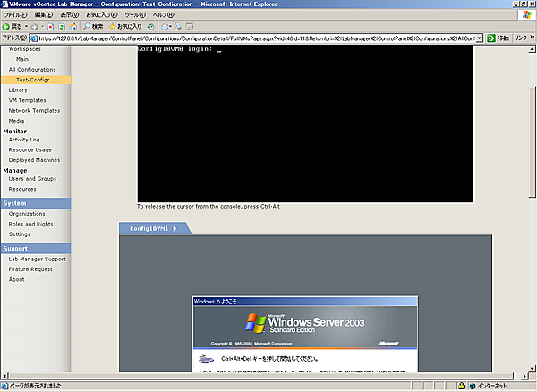Open the Main workspace link
The width and height of the screenshot is (537, 392).
click(22, 59)
